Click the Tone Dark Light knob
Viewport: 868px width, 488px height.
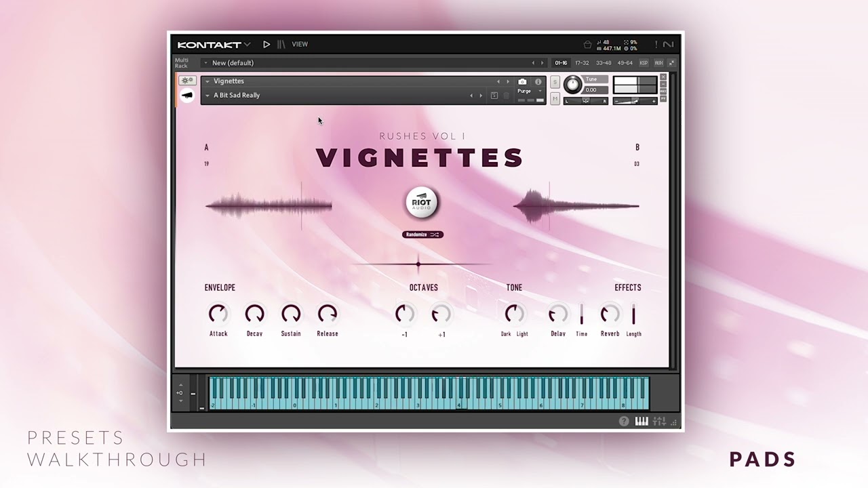coord(515,314)
